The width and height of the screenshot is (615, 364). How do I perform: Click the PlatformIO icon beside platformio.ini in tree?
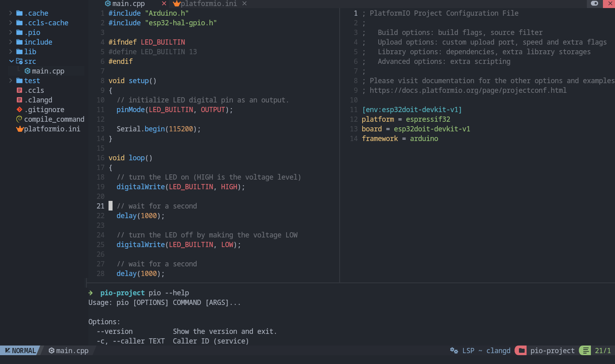(x=20, y=129)
